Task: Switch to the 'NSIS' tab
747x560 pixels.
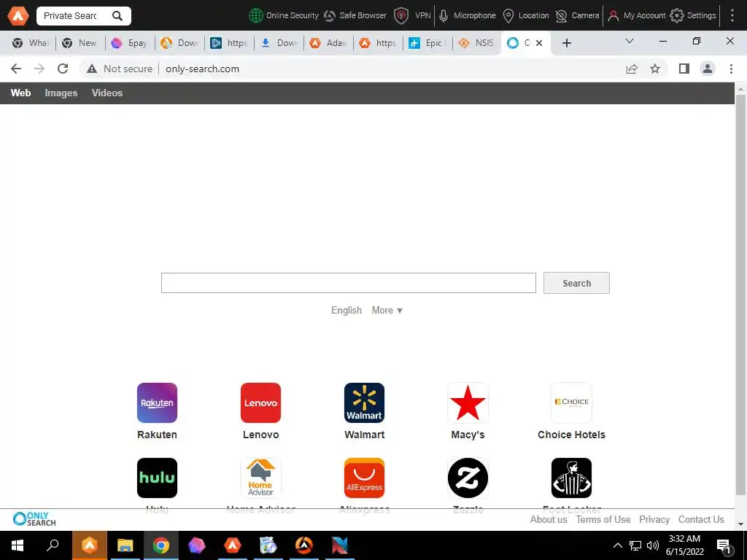Action: tap(476, 43)
